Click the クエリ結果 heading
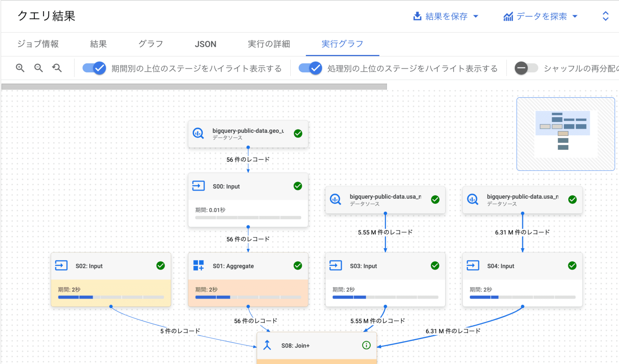Screen dimensions: 619x364 click(x=46, y=16)
